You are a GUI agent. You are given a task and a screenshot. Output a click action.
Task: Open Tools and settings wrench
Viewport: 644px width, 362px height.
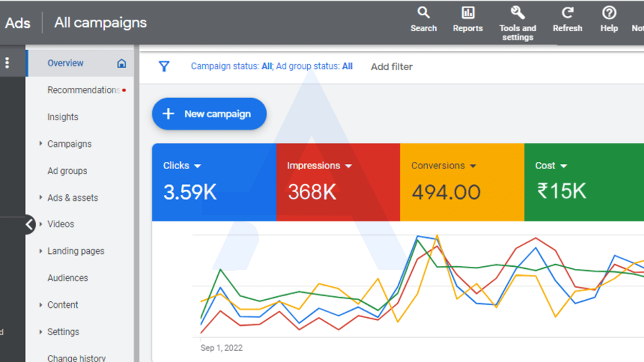click(x=518, y=23)
